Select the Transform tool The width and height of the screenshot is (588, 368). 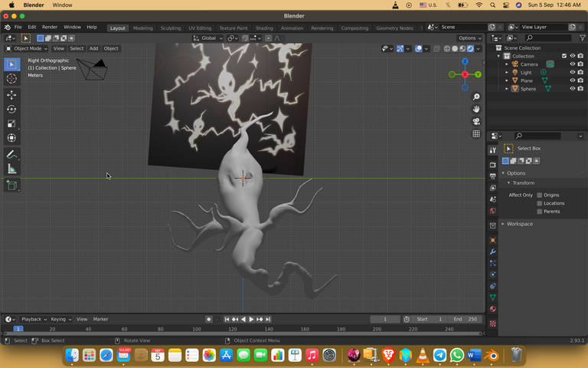coord(11,138)
